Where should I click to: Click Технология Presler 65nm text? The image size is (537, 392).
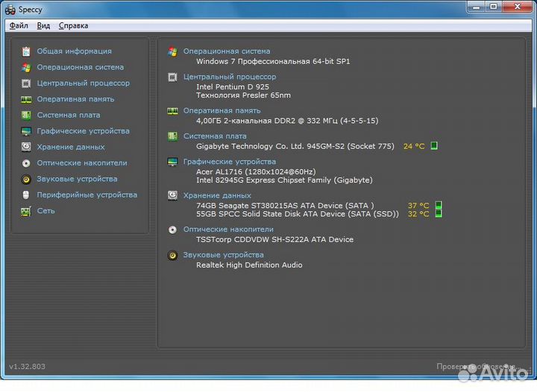(243, 95)
